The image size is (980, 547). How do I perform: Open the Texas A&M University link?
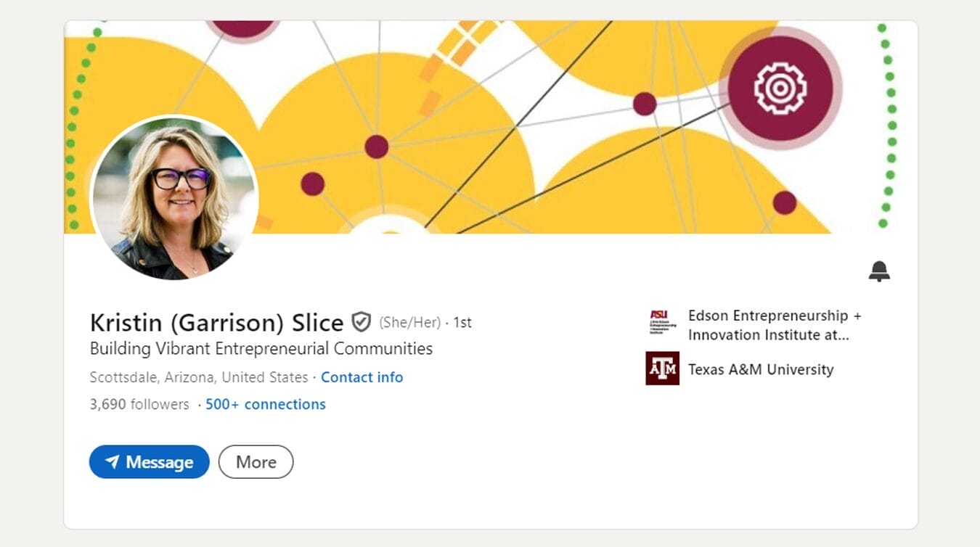click(x=761, y=369)
